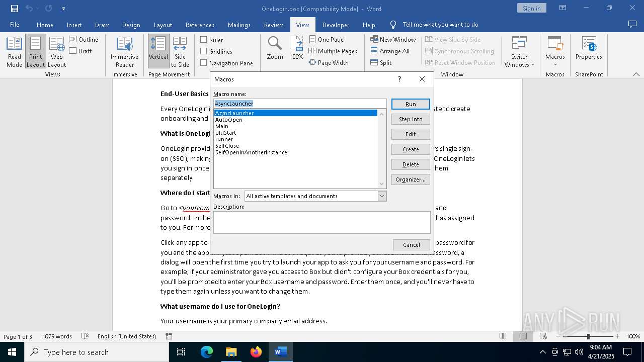Click zoom in plus button
Image resolution: width=644 pixels, height=362 pixels.
pyautogui.click(x=617, y=336)
